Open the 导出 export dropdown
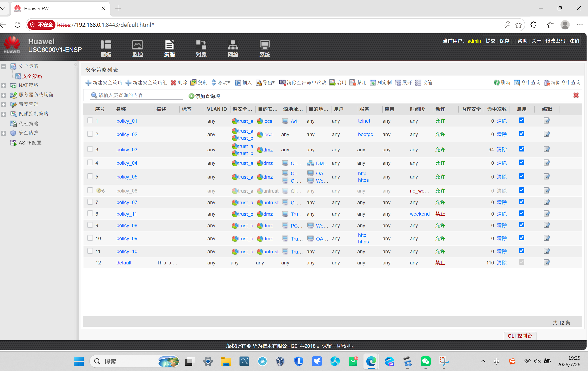The image size is (588, 371). pos(265,83)
